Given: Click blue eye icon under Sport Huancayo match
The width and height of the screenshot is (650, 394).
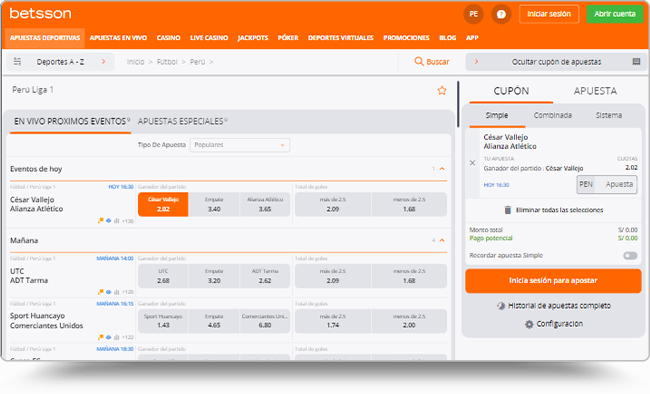Looking at the screenshot, I should coord(109,337).
